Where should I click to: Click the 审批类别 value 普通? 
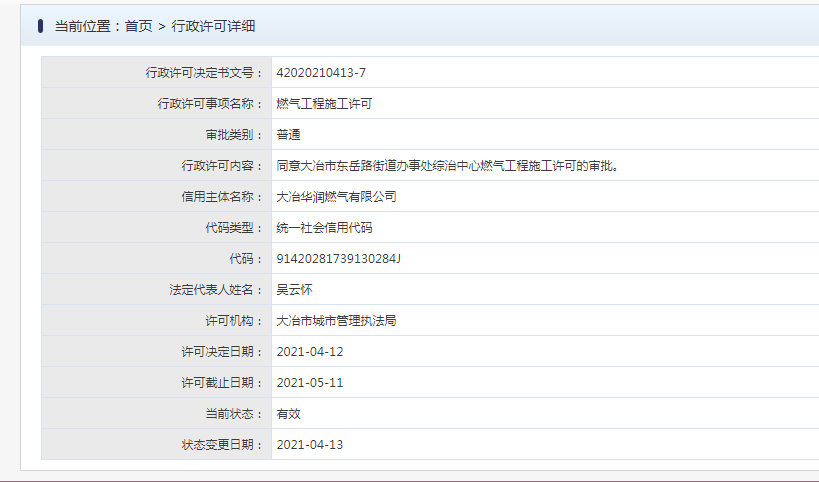(x=288, y=135)
